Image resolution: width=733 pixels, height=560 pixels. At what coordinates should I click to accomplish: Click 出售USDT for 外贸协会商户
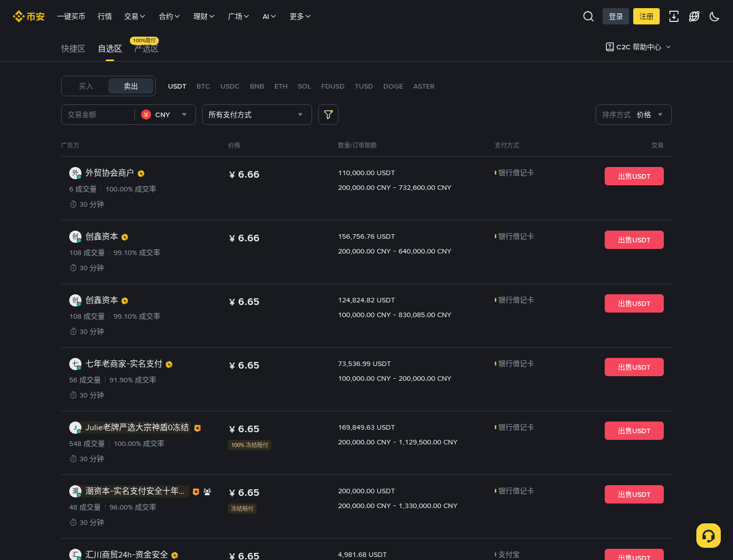[634, 176]
